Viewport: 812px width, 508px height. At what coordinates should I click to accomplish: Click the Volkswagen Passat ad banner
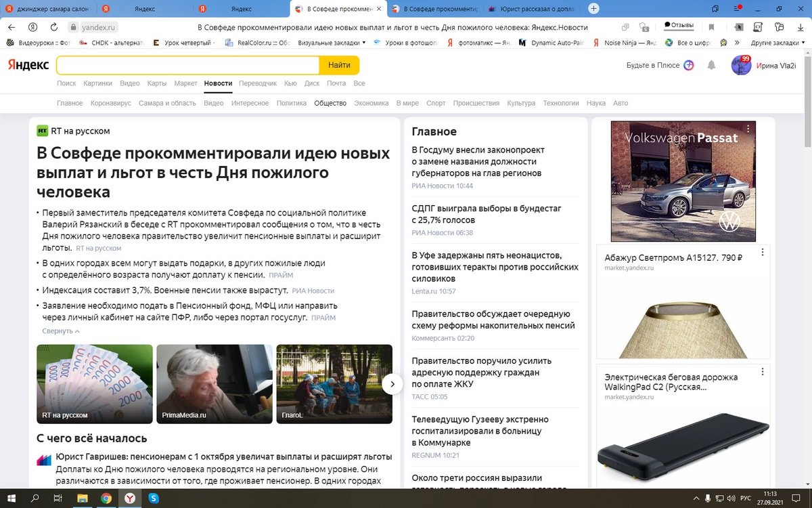pyautogui.click(x=683, y=182)
